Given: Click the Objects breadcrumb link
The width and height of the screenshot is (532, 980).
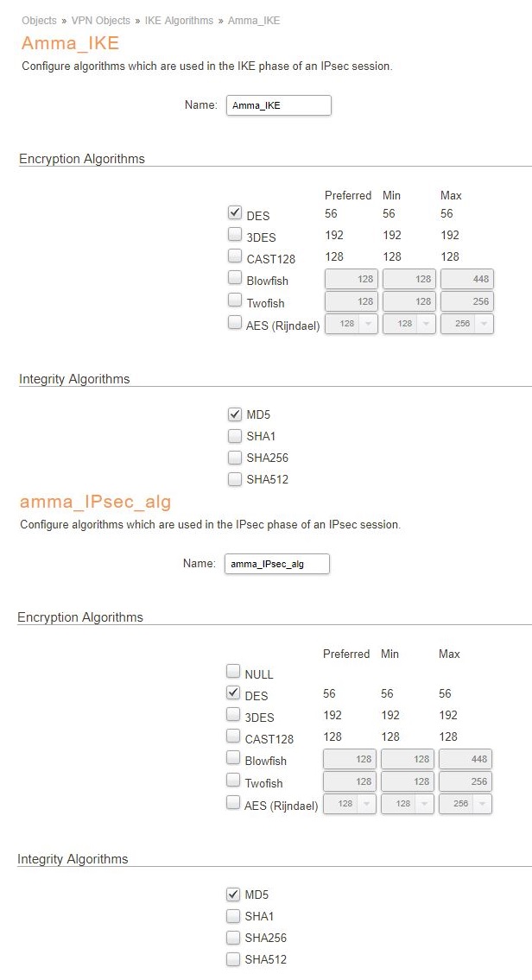Looking at the screenshot, I should pos(39,20).
